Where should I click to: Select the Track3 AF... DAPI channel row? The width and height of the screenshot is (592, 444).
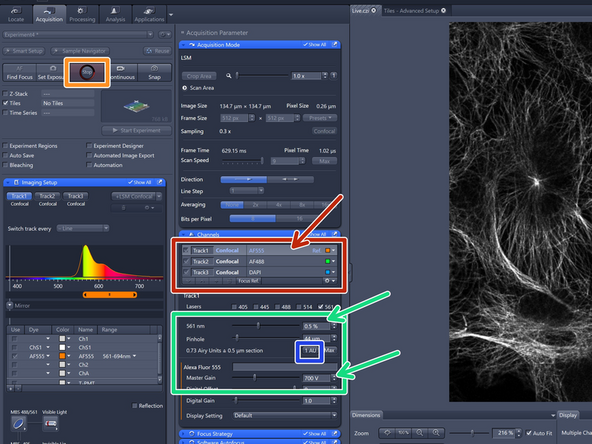(259, 272)
